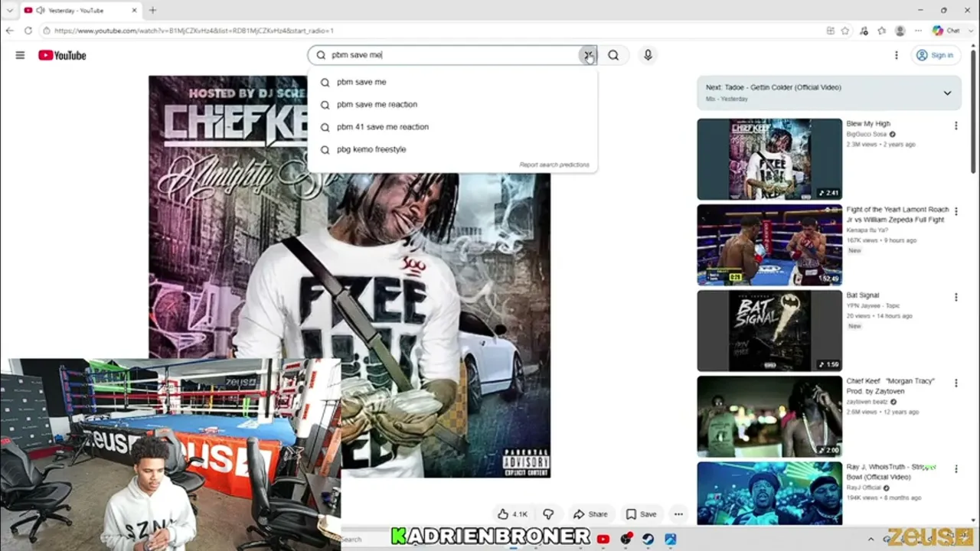This screenshot has height=551, width=980.
Task: Click Report search predictions link
Action: tap(554, 165)
